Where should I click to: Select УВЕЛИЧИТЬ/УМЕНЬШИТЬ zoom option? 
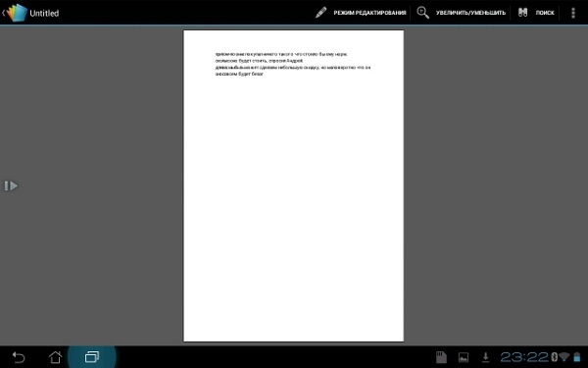point(470,13)
